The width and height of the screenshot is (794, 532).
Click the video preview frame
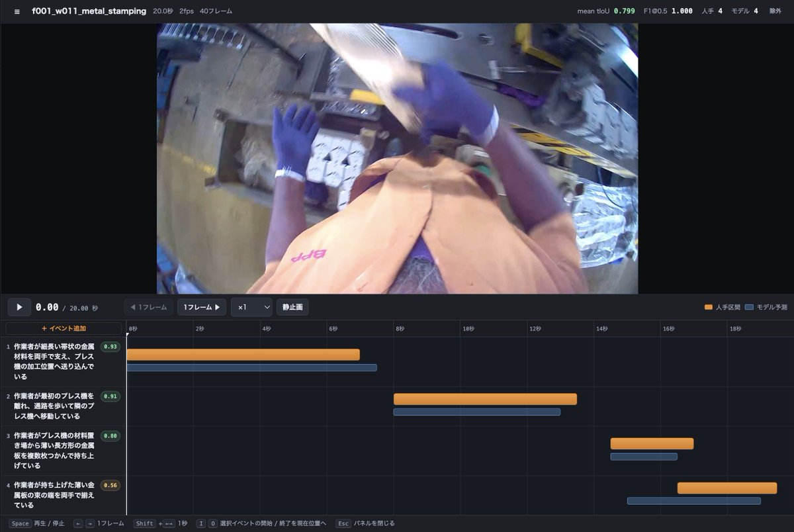tap(397, 159)
